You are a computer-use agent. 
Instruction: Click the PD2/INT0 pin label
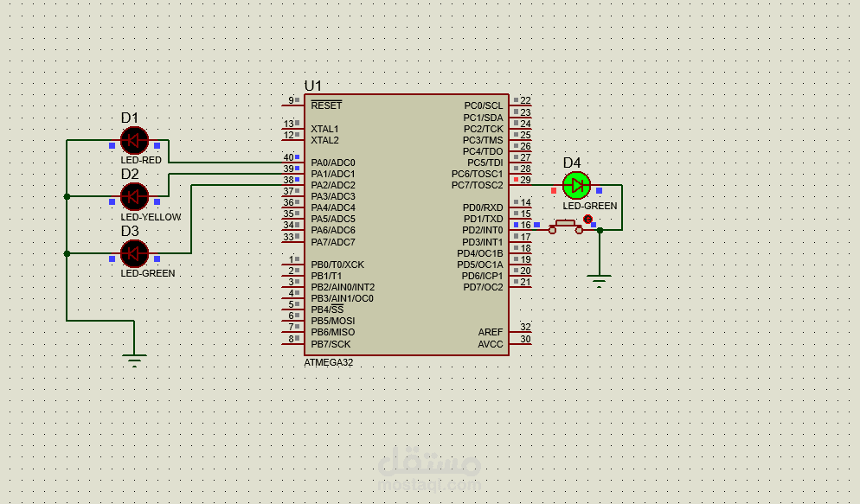[x=483, y=230]
